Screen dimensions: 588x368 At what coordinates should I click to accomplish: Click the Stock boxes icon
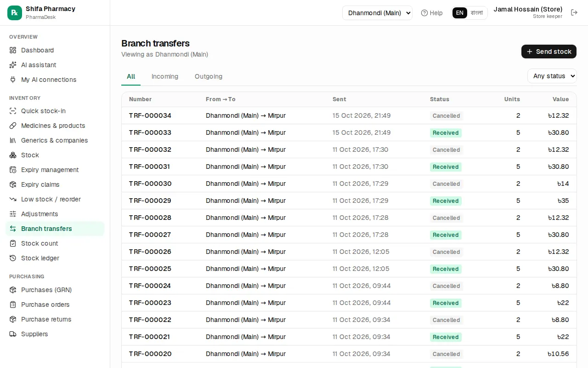(13, 155)
